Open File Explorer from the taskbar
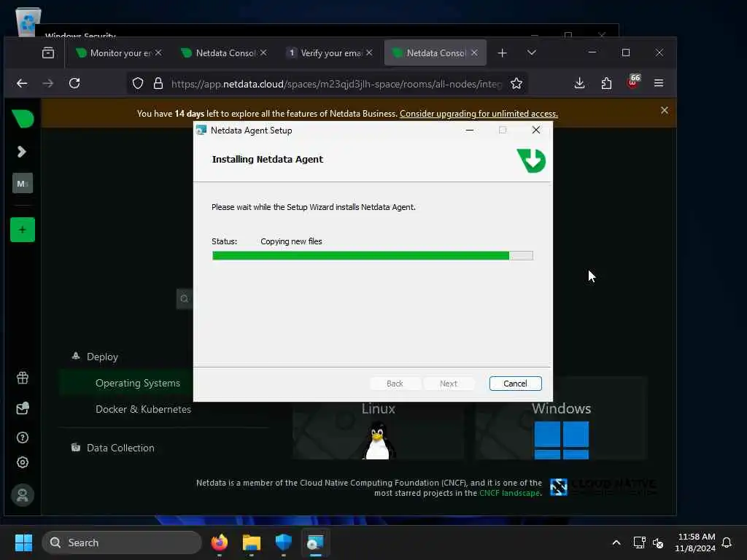This screenshot has height=560, width=747. click(252, 542)
